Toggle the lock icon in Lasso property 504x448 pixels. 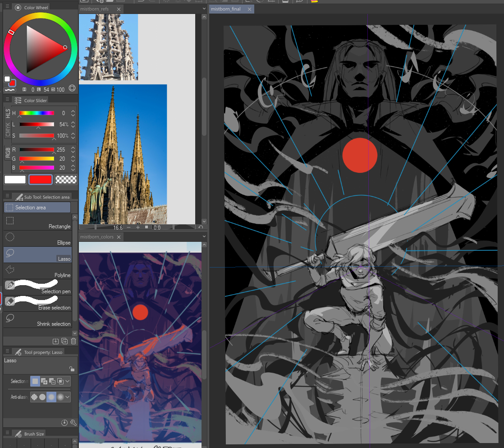point(72,369)
